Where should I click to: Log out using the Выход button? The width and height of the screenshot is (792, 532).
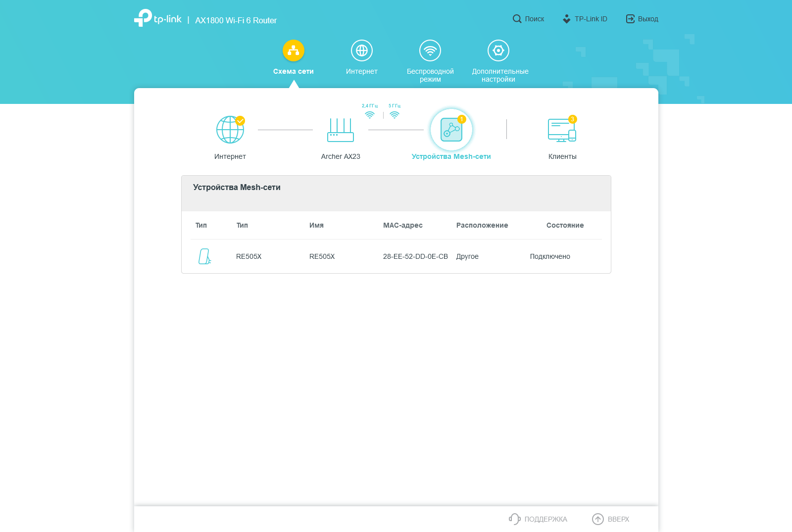coord(642,19)
